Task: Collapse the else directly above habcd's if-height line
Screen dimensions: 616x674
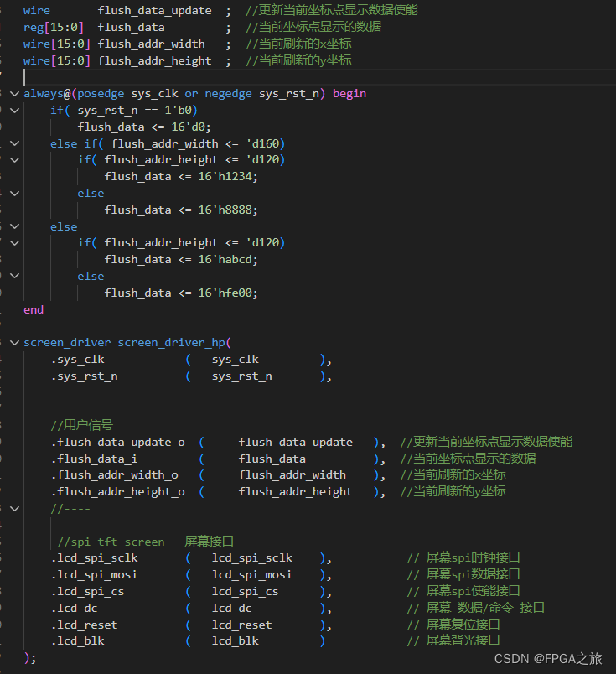Action: [x=14, y=226]
